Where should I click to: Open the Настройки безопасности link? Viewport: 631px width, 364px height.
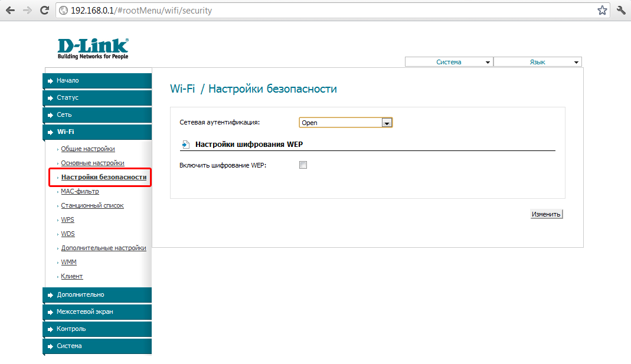[x=104, y=177]
